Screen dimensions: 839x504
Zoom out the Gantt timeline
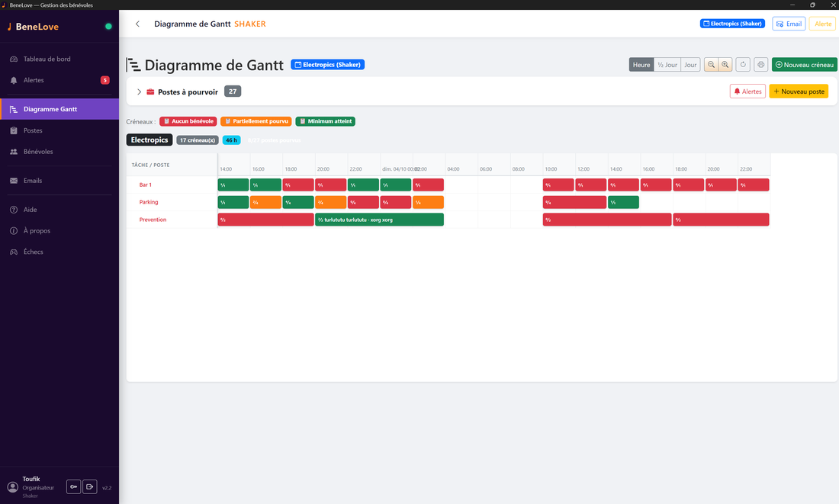pyautogui.click(x=711, y=65)
